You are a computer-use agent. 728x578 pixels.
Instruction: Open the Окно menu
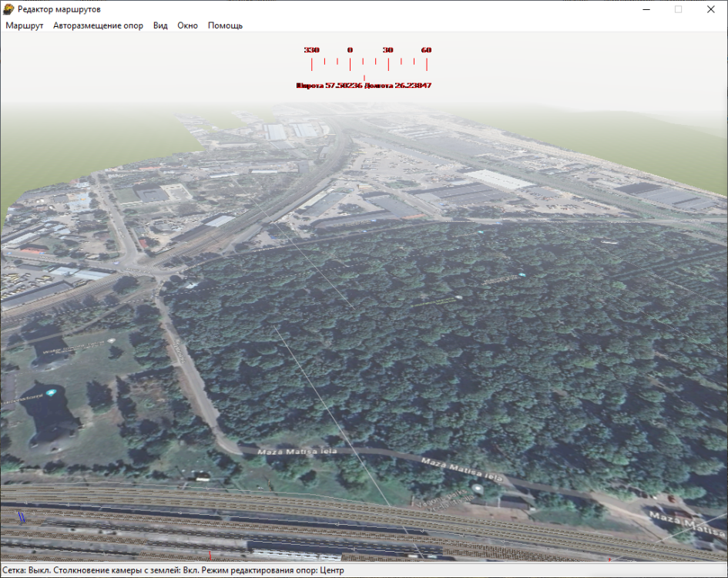point(187,25)
